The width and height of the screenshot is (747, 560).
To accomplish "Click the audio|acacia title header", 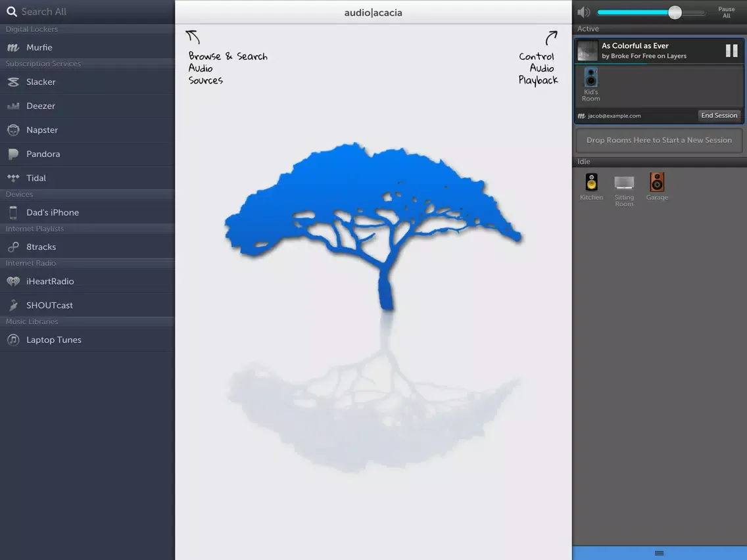I will (x=373, y=13).
